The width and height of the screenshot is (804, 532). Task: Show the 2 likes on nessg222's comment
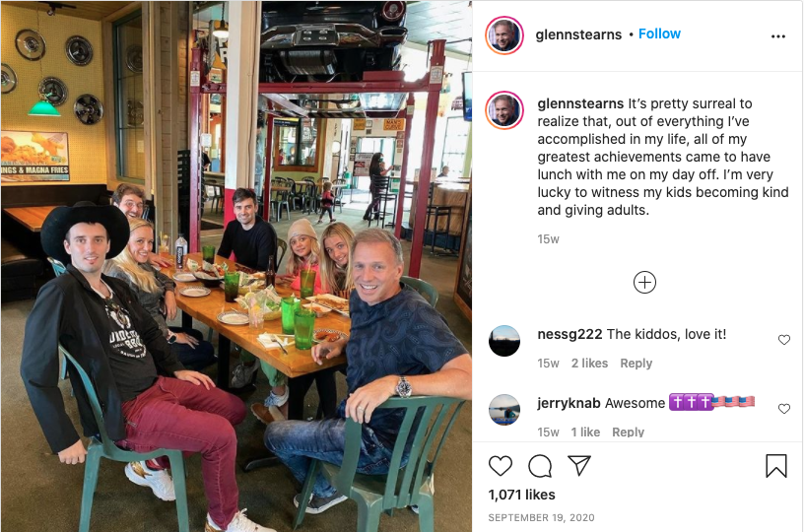coord(589,364)
